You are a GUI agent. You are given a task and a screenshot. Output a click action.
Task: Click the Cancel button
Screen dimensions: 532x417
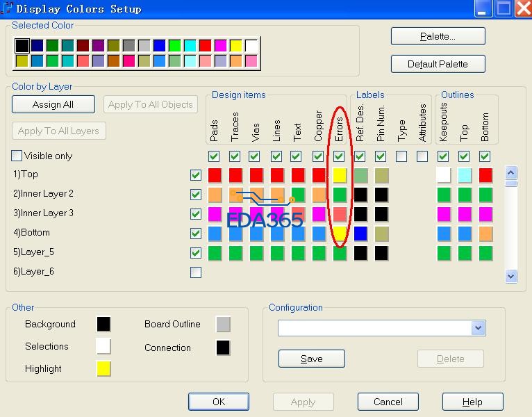coord(388,402)
